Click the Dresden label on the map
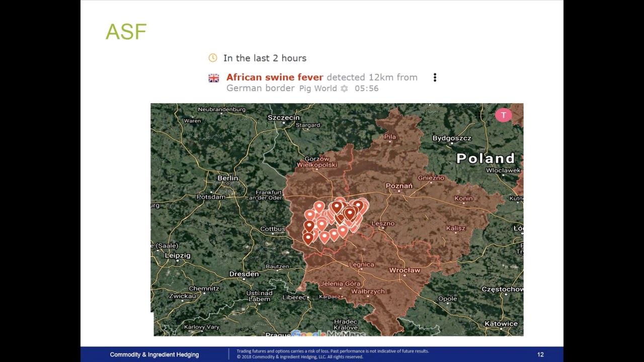The height and width of the screenshot is (362, 644). click(x=244, y=274)
